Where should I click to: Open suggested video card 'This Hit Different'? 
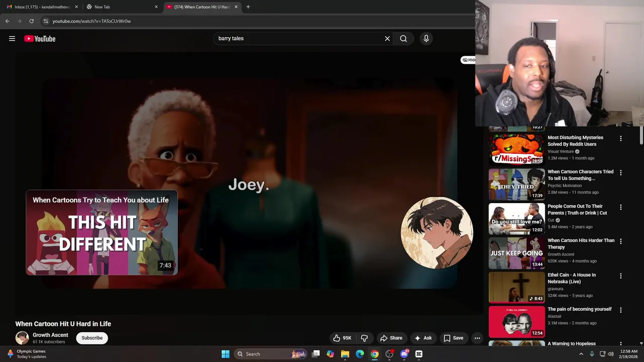click(102, 232)
